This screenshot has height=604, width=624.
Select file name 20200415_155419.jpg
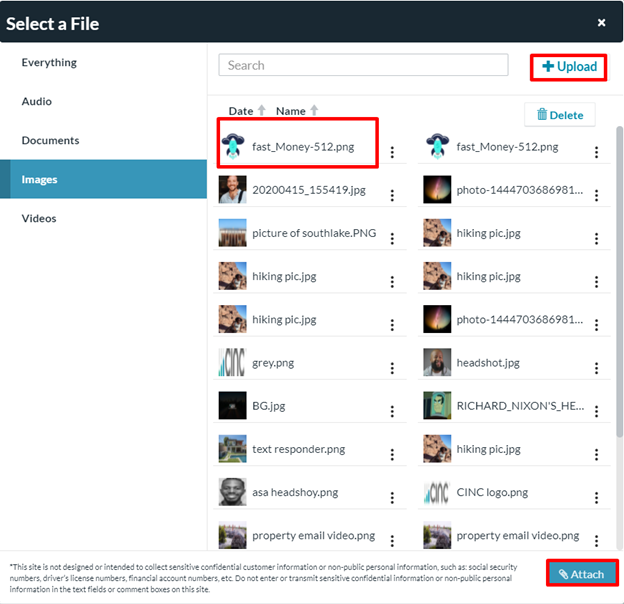point(309,190)
